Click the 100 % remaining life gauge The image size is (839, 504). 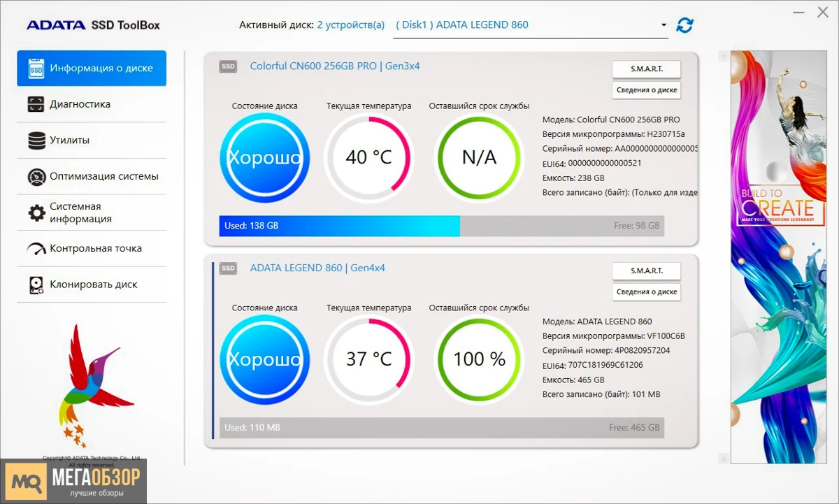pyautogui.click(x=479, y=359)
